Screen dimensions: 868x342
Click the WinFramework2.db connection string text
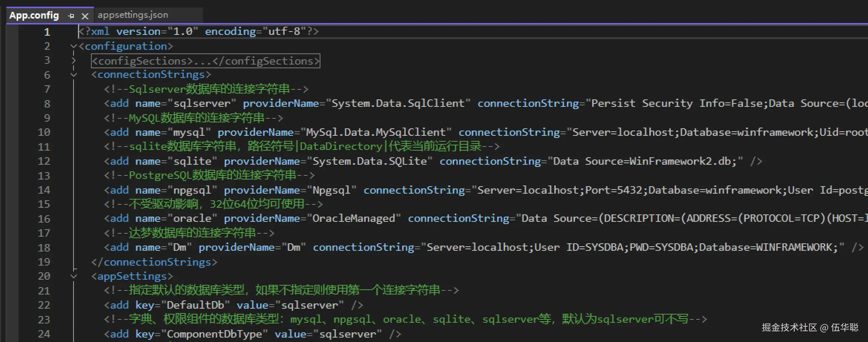[644, 161]
